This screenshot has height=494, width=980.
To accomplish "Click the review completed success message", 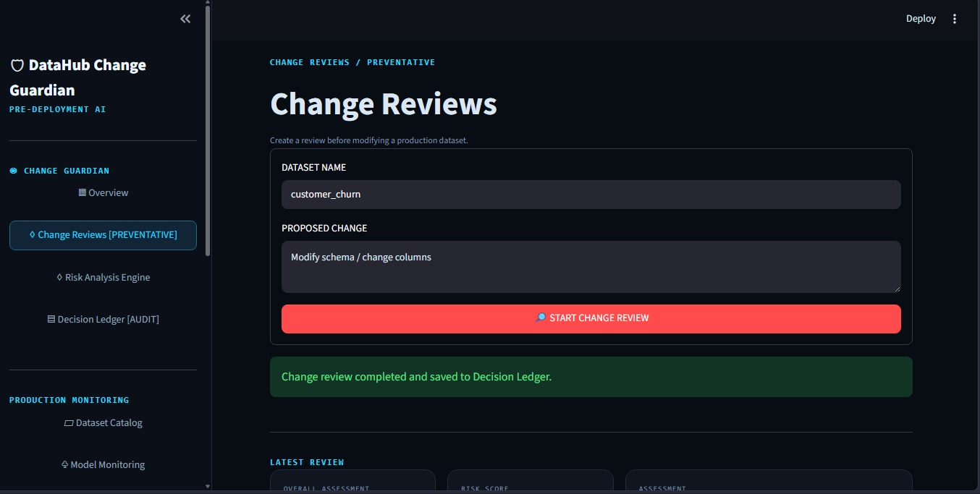I will pos(591,377).
